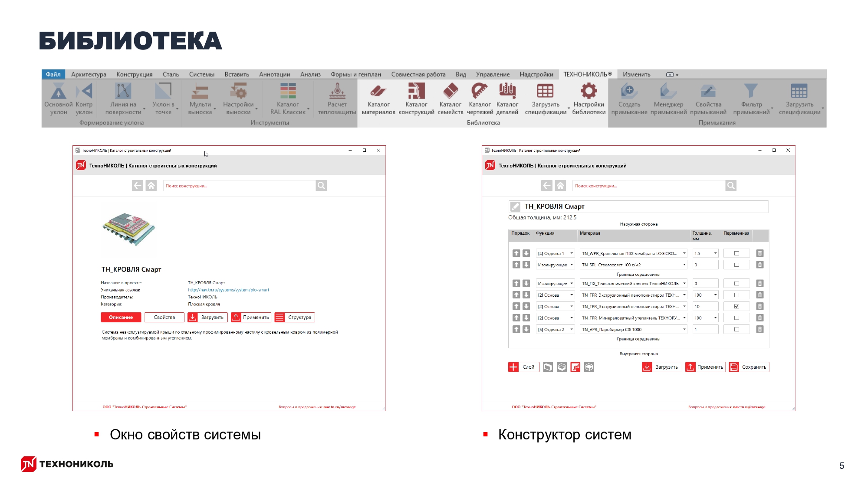Open Каталог семейств ribbon tool
The width and height of the screenshot is (868, 488).
[x=450, y=99]
